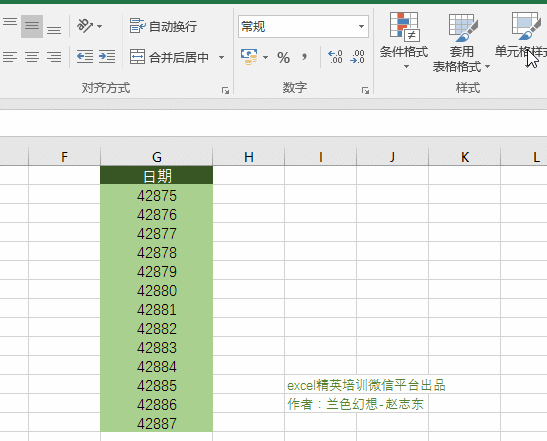Click the decrease decimal icon
This screenshot has height=441, width=547.
click(x=358, y=57)
